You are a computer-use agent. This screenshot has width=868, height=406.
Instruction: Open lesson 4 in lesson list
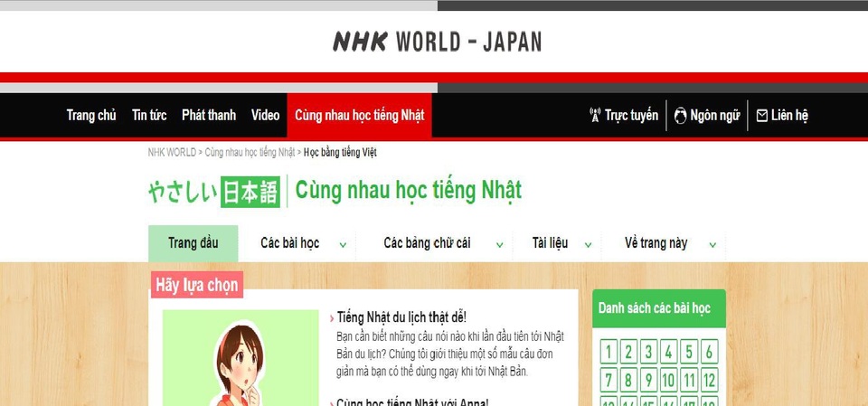click(x=669, y=352)
